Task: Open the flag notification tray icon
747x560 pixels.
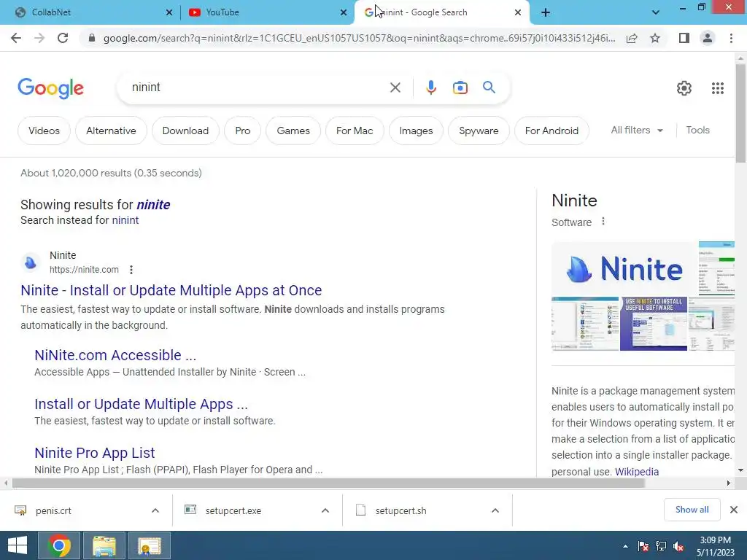Action: click(643, 546)
